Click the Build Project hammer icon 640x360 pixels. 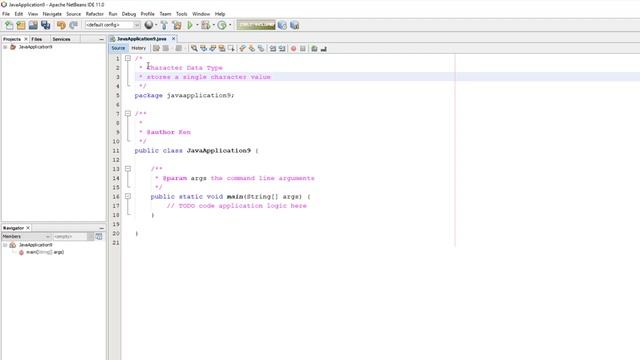click(164, 25)
